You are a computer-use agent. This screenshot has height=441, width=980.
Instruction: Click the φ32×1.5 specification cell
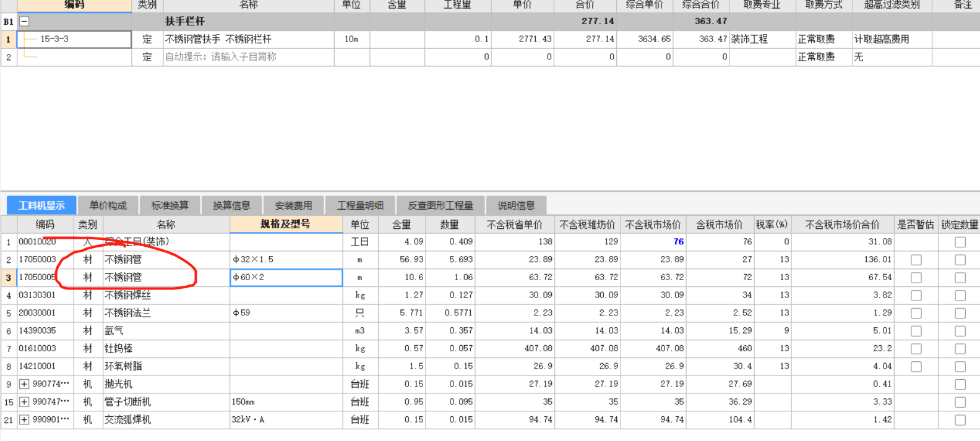286,260
